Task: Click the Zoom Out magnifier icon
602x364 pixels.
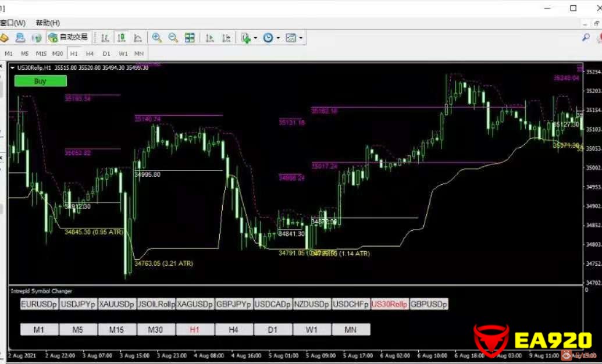Action: pyautogui.click(x=173, y=38)
